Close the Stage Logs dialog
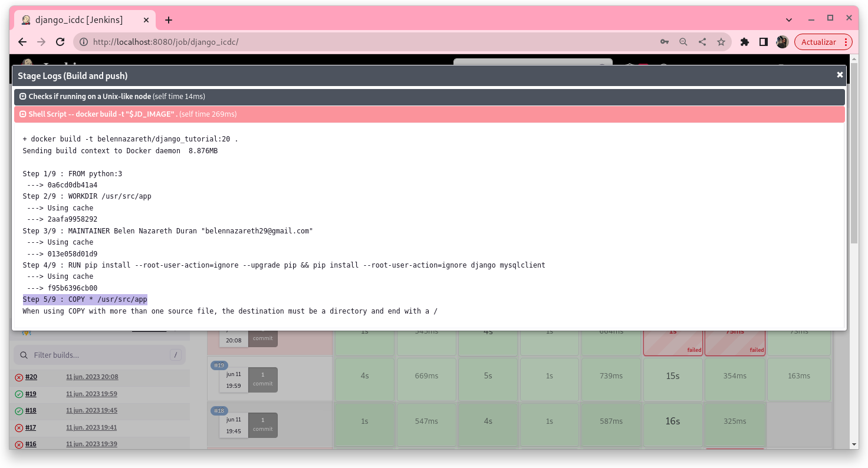The width and height of the screenshot is (868, 468). click(x=839, y=75)
